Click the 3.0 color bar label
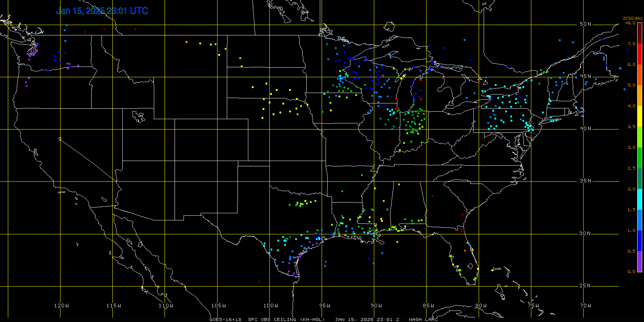This screenshot has width=644, height=322. click(631, 147)
